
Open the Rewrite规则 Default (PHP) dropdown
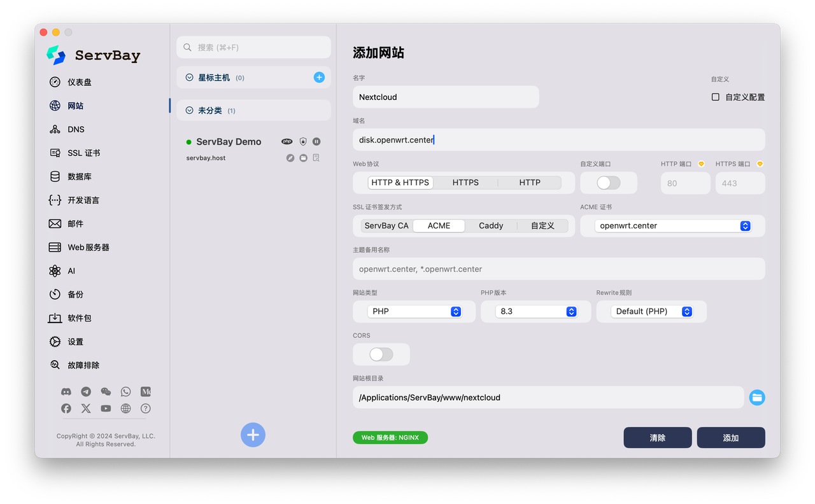[652, 311]
